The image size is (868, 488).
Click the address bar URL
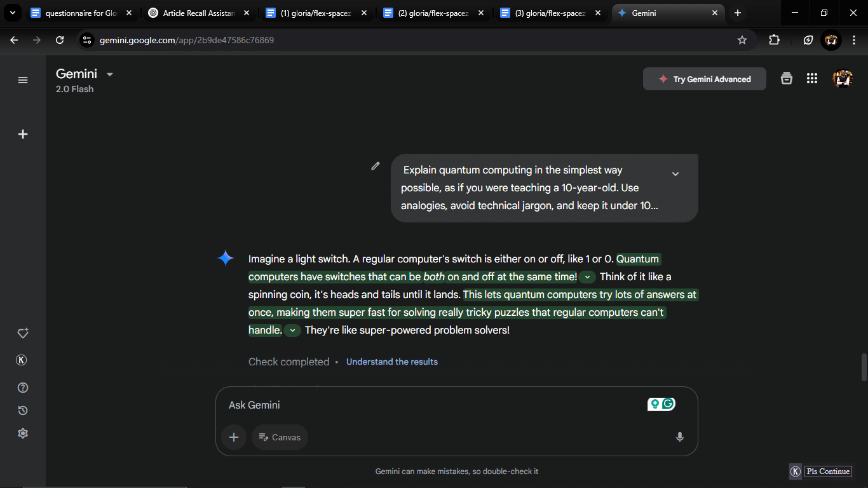coord(187,40)
